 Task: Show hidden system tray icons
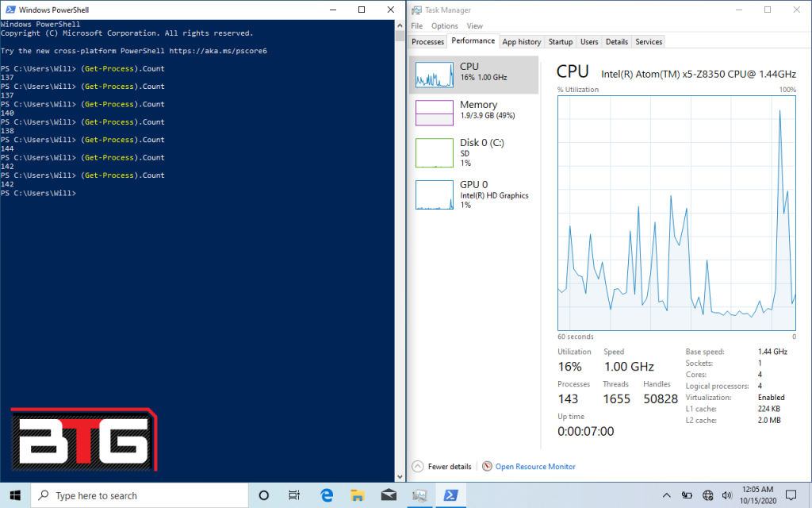[666, 495]
